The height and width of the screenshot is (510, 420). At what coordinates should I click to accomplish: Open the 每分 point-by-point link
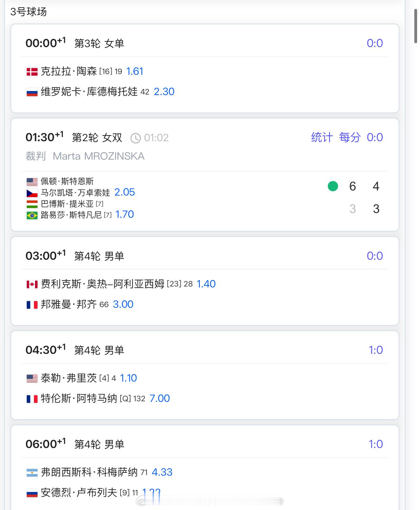click(350, 137)
